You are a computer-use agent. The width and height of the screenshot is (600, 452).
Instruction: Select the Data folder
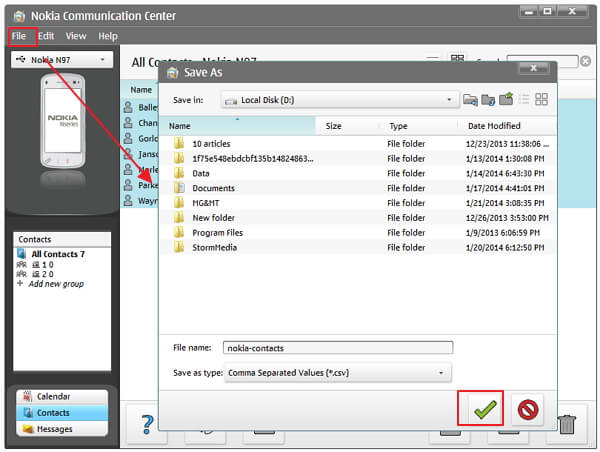click(201, 173)
